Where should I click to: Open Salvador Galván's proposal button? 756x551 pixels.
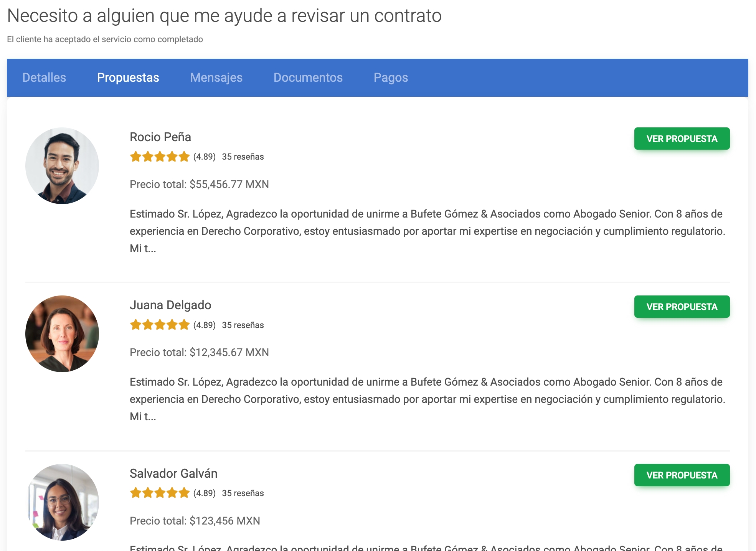[682, 475]
